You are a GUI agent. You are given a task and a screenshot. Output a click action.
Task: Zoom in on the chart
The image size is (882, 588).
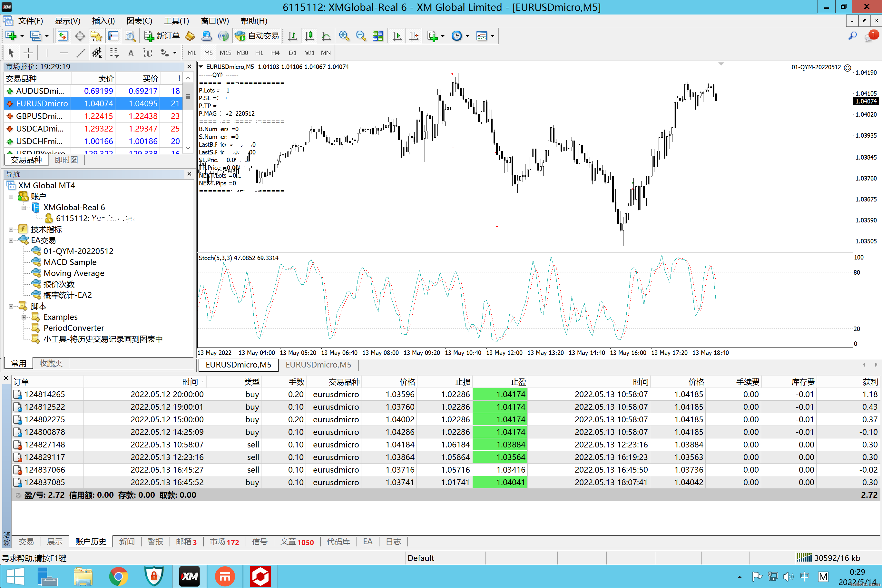pyautogui.click(x=344, y=36)
